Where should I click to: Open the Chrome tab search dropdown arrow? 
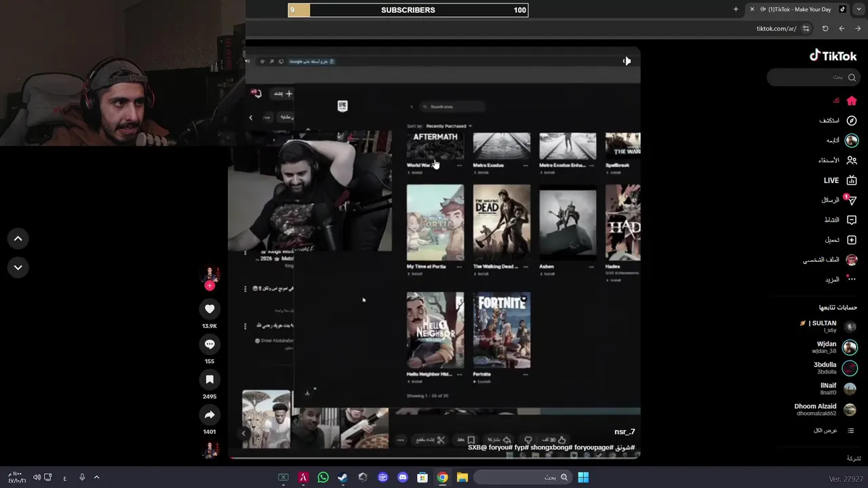858,9
